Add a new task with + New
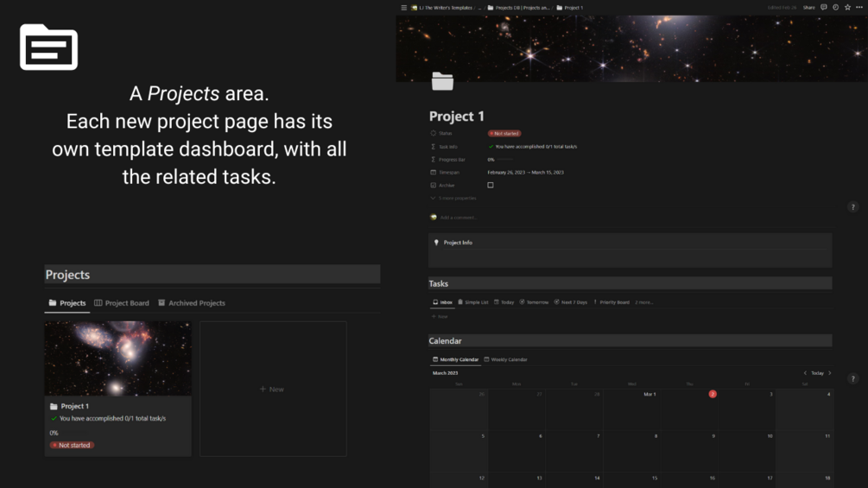868x488 pixels. click(x=440, y=316)
